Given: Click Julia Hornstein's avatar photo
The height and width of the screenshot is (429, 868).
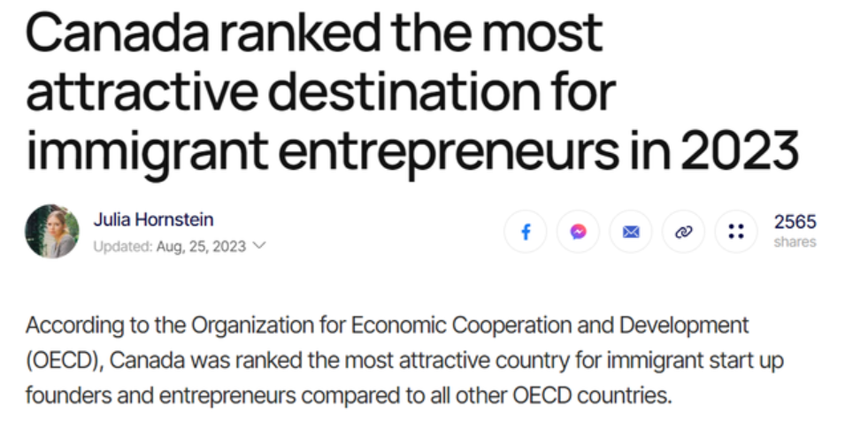Looking at the screenshot, I should 51,232.
